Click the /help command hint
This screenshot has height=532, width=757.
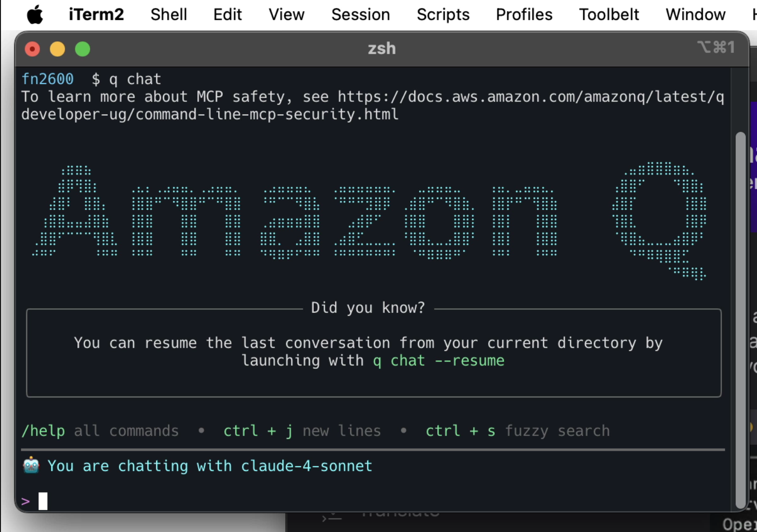(42, 431)
